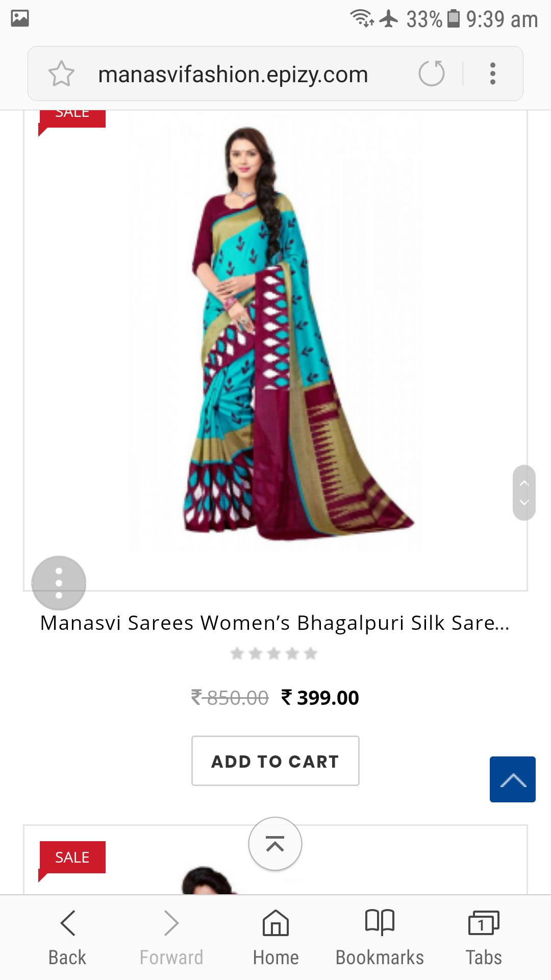Image resolution: width=551 pixels, height=980 pixels.
Task: Reload page with the refresh icon
Action: tap(432, 73)
